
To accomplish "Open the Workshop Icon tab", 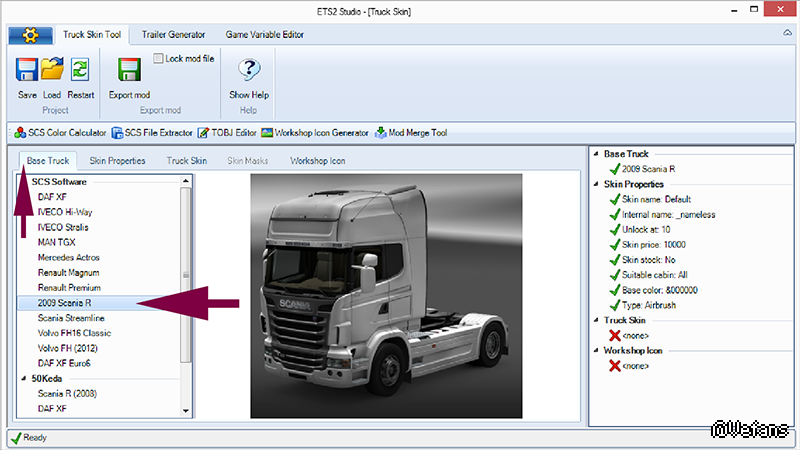I will pyautogui.click(x=317, y=161).
